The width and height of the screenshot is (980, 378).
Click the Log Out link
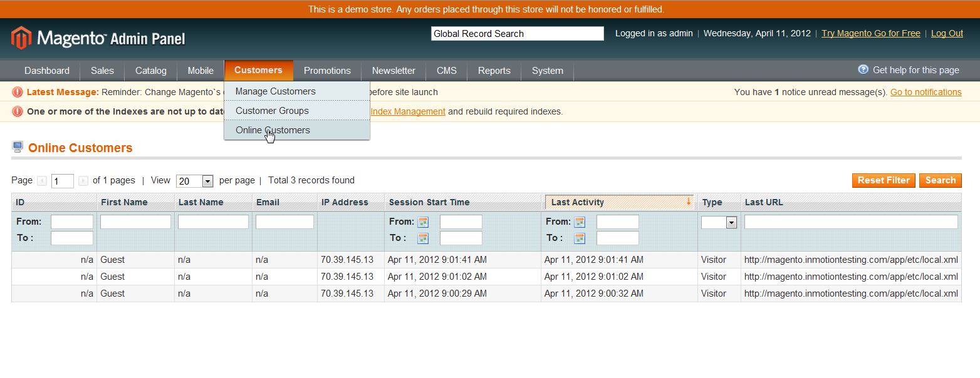(947, 34)
